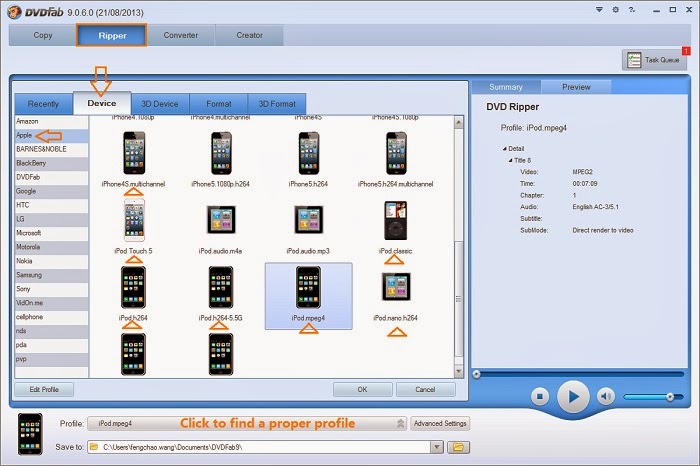Open the title bar dropdown arrow menu
The height and width of the screenshot is (466, 700).
pos(599,9)
